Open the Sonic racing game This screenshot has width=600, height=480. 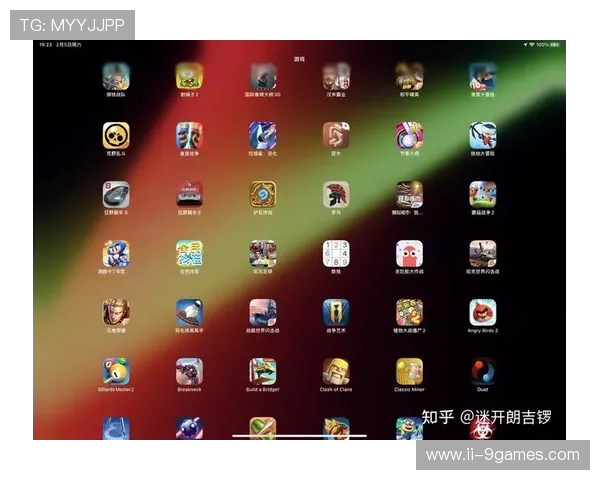[x=116, y=253]
